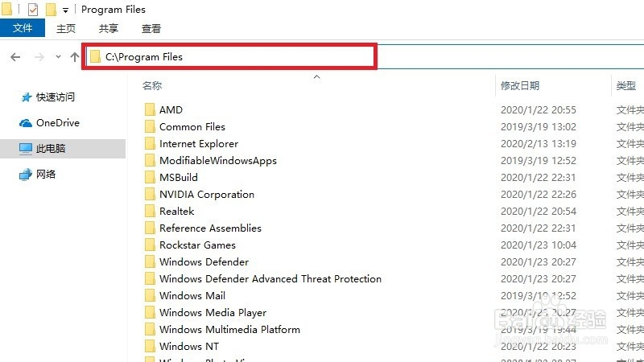Switch to the 主页 ribbon tab
The image size is (644, 362).
pyautogui.click(x=66, y=28)
